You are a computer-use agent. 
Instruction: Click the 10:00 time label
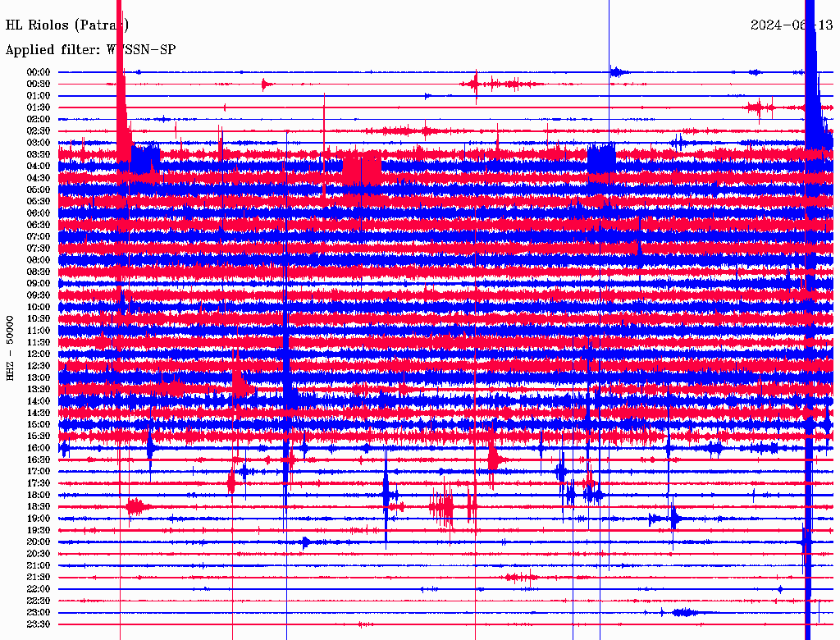click(x=39, y=307)
